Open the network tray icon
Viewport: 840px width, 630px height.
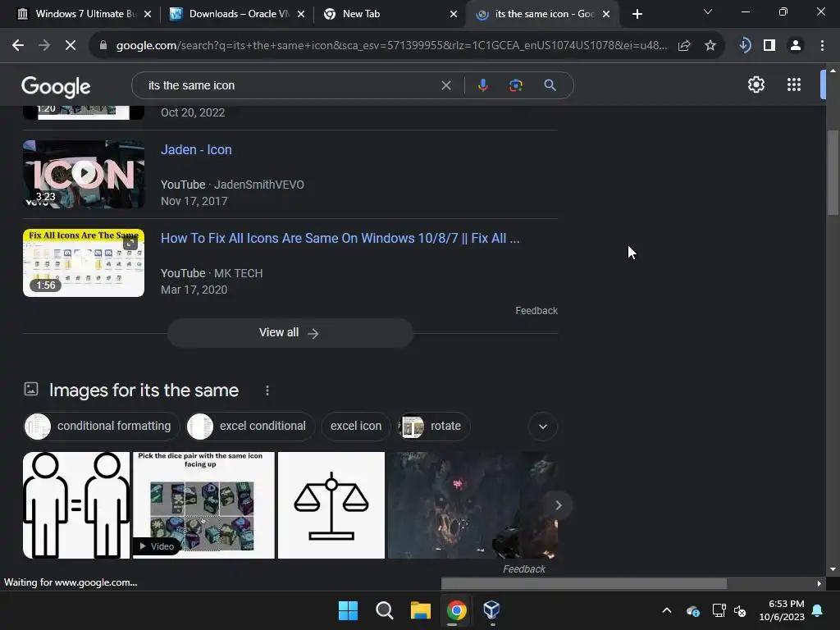point(719,610)
